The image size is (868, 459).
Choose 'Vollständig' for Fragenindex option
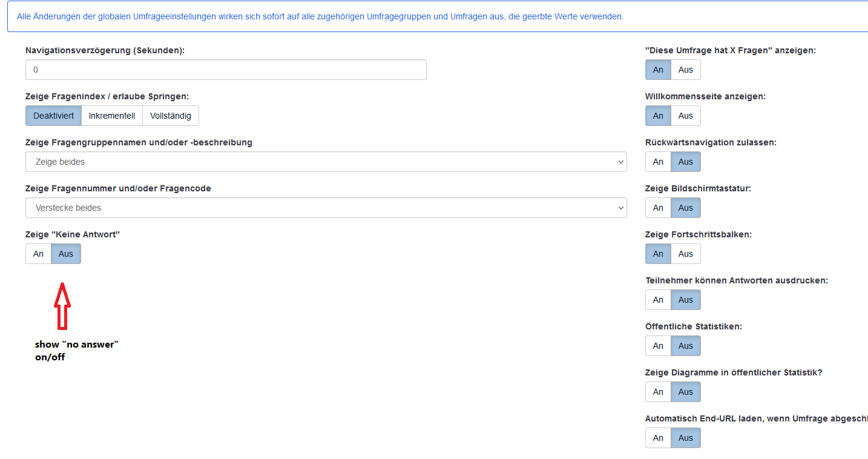[x=171, y=116]
